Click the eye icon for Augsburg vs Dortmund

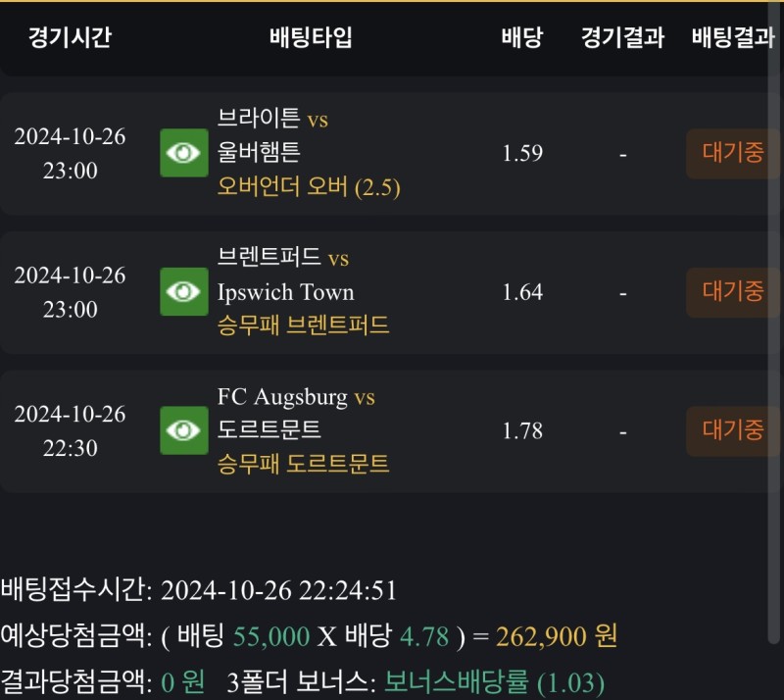pyautogui.click(x=184, y=430)
